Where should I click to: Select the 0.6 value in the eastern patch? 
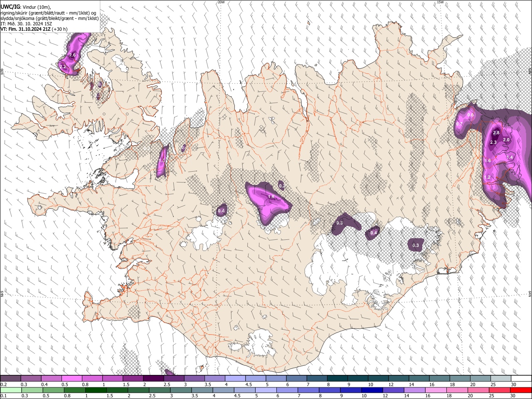[470, 115]
